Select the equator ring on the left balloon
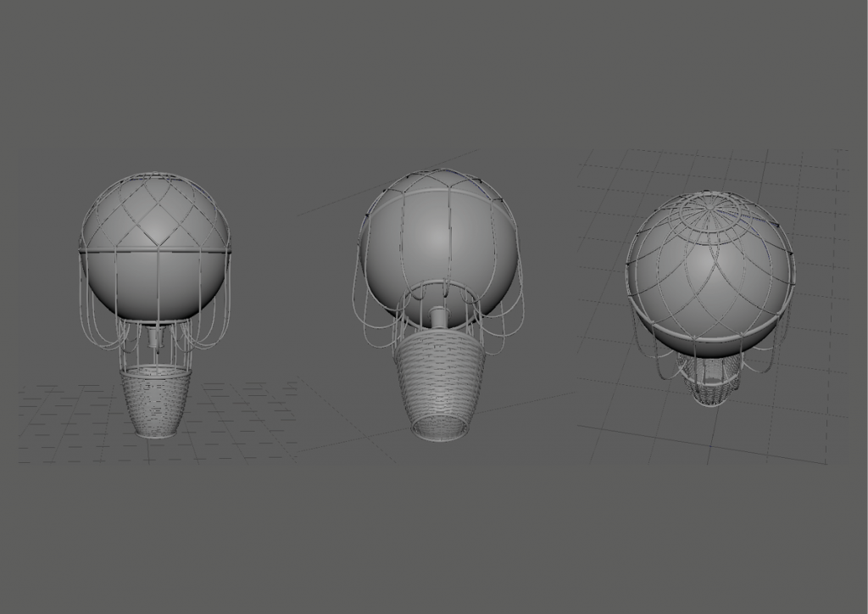 click(x=154, y=251)
